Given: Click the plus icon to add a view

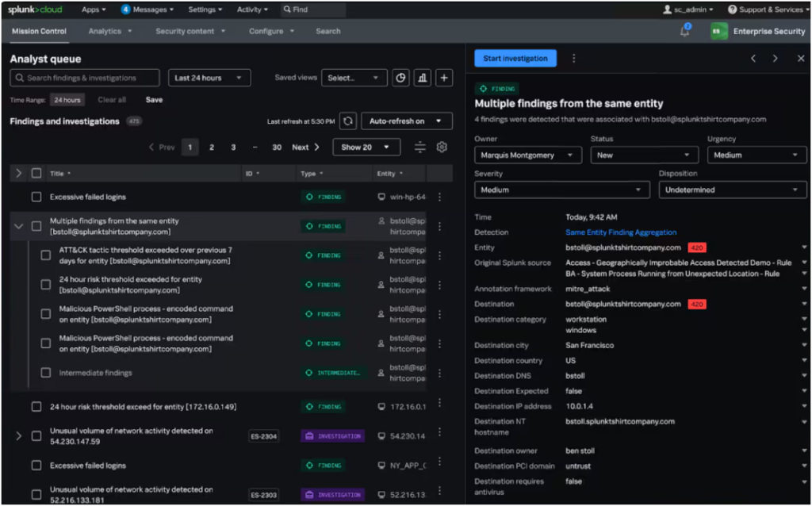Looking at the screenshot, I should point(442,78).
